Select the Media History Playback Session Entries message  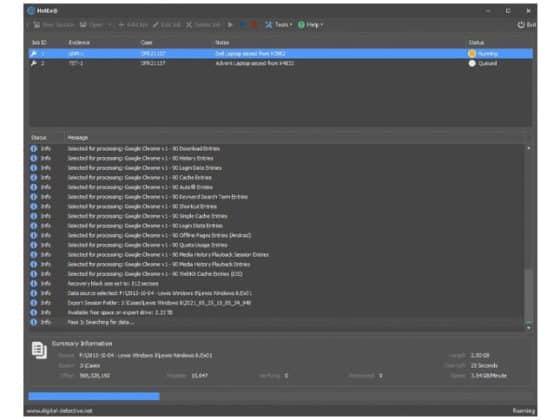tap(168, 255)
